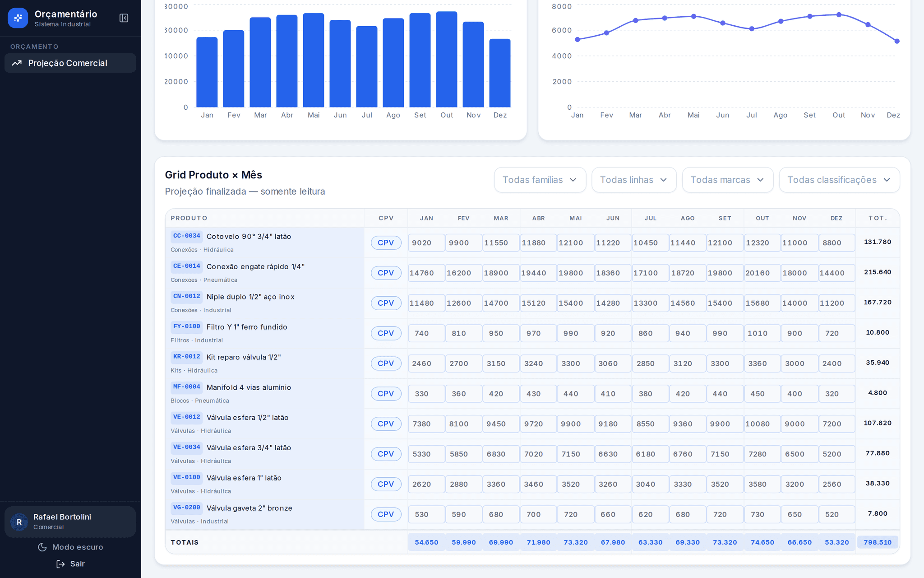Click the Jan bar in the bar chart
Screen dimensions: 924x578
point(207,72)
